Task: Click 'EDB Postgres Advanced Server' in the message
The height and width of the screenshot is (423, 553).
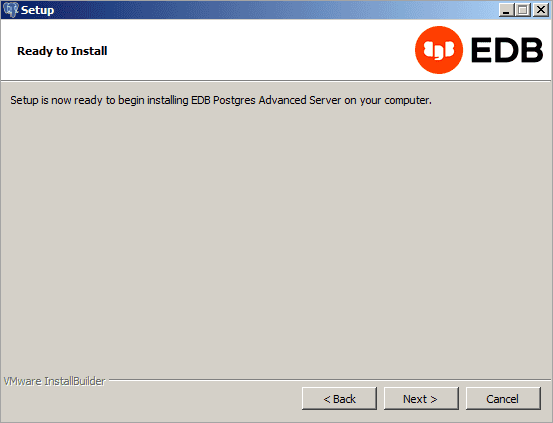Action: [x=266, y=100]
